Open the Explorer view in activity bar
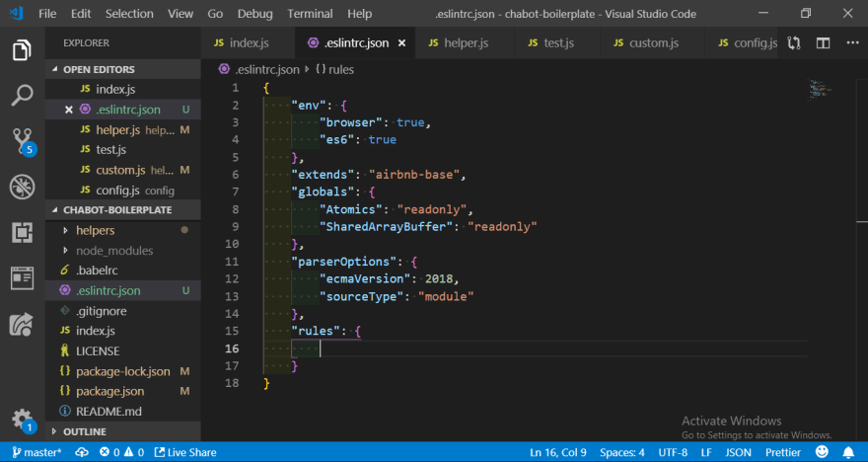This screenshot has width=868, height=462. click(22, 50)
